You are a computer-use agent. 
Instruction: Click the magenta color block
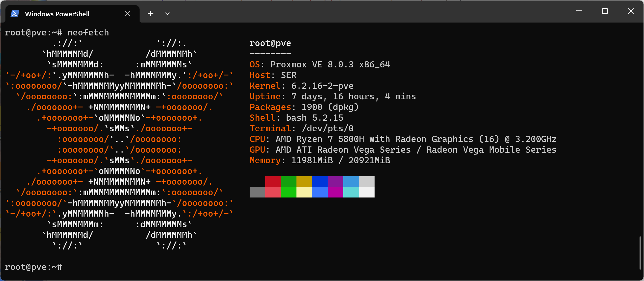(335, 192)
